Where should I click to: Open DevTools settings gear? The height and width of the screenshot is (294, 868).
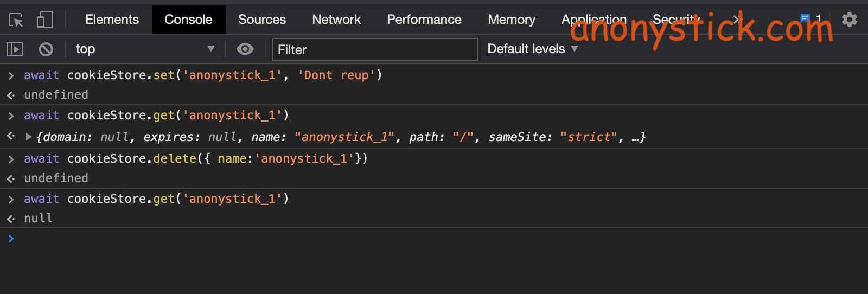click(x=849, y=20)
